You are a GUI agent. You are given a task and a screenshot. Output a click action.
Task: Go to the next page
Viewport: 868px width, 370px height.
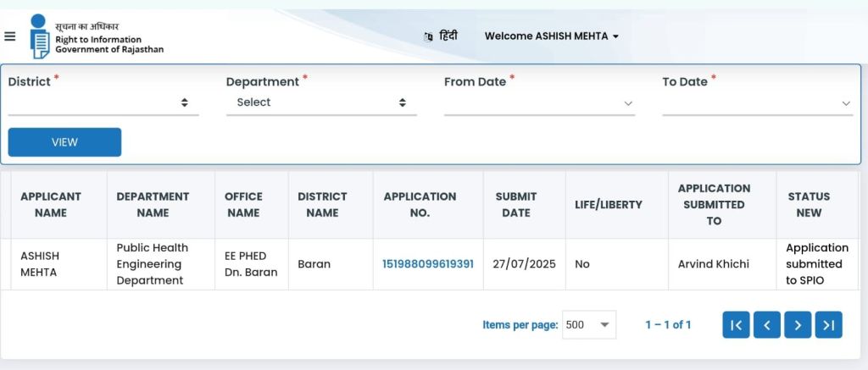798,325
